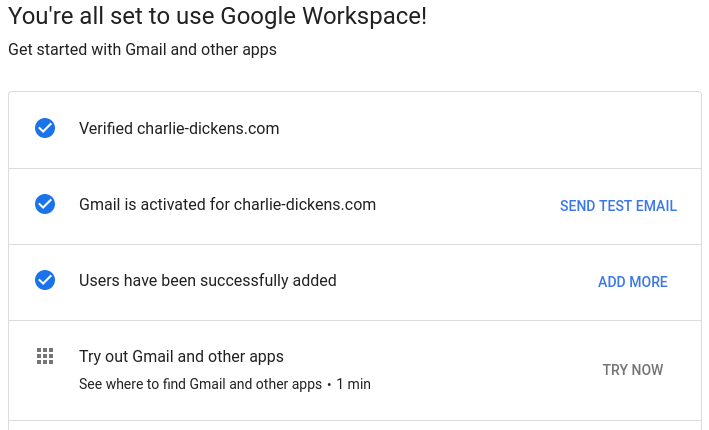Click the word Verified in first row
This screenshot has width=709, height=430.
106,128
